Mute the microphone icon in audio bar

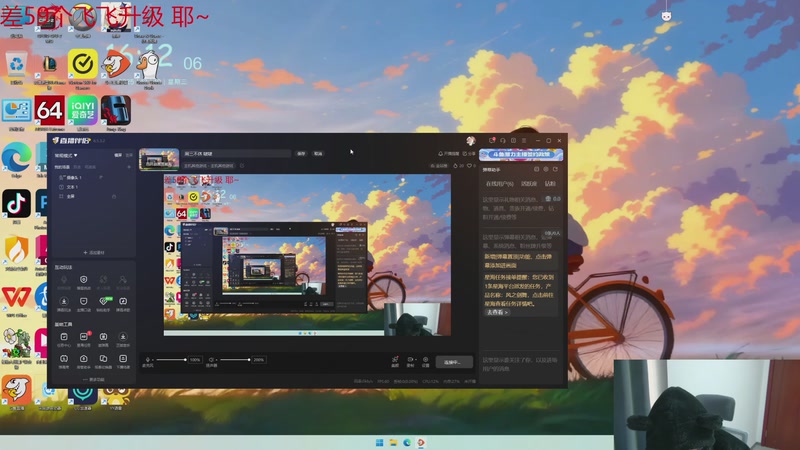click(148, 360)
